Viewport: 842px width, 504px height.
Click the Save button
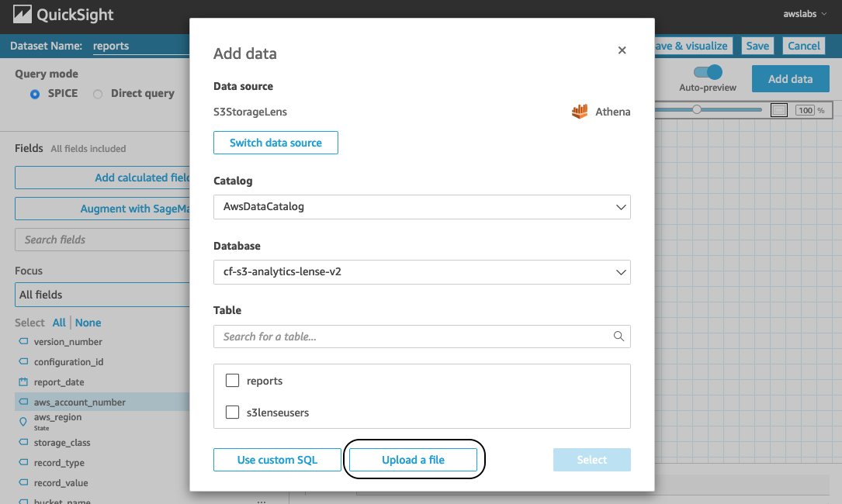click(757, 46)
